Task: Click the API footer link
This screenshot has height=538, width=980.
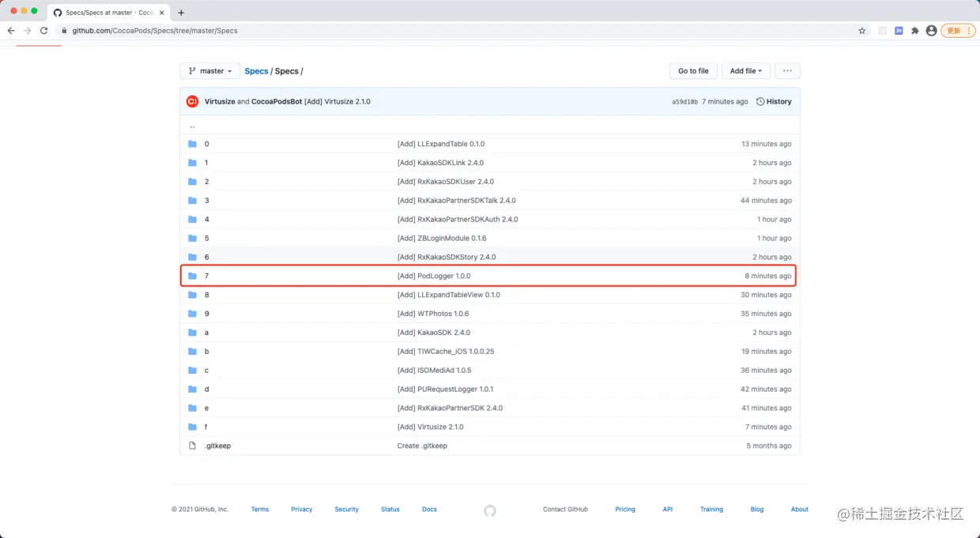Action: coord(668,510)
